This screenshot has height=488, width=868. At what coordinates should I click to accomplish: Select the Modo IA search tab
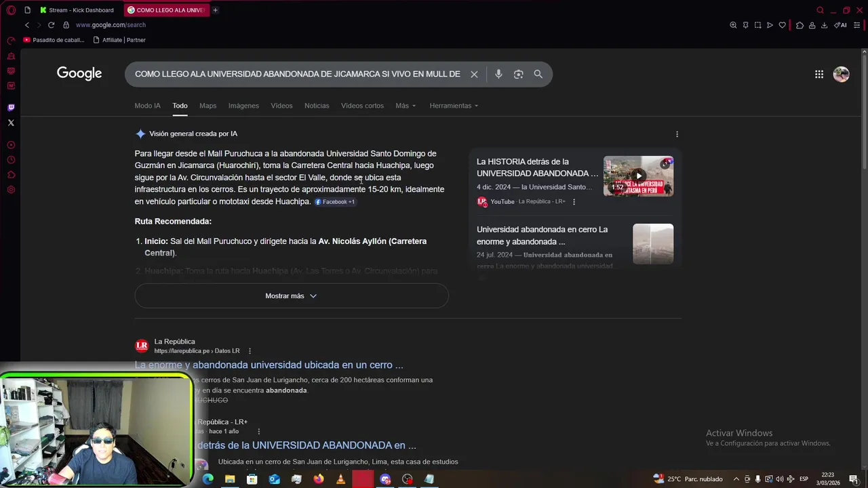[147, 106]
